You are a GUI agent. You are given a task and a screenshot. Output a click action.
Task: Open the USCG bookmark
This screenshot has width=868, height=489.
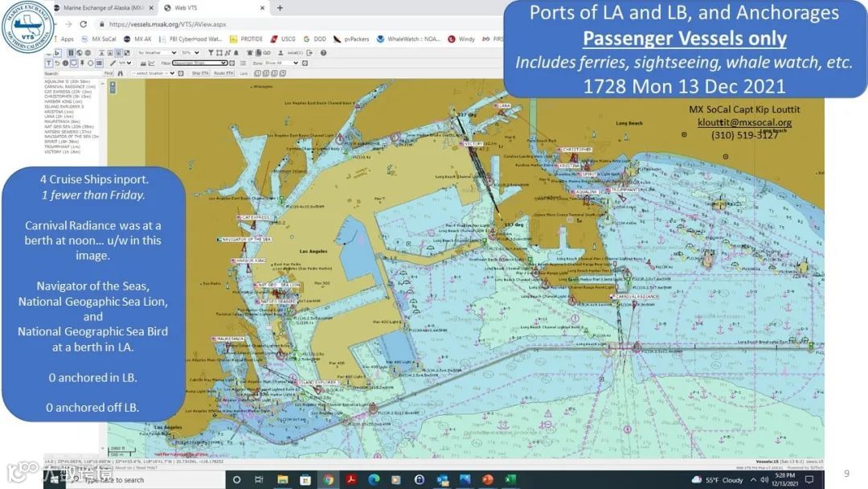pos(283,39)
